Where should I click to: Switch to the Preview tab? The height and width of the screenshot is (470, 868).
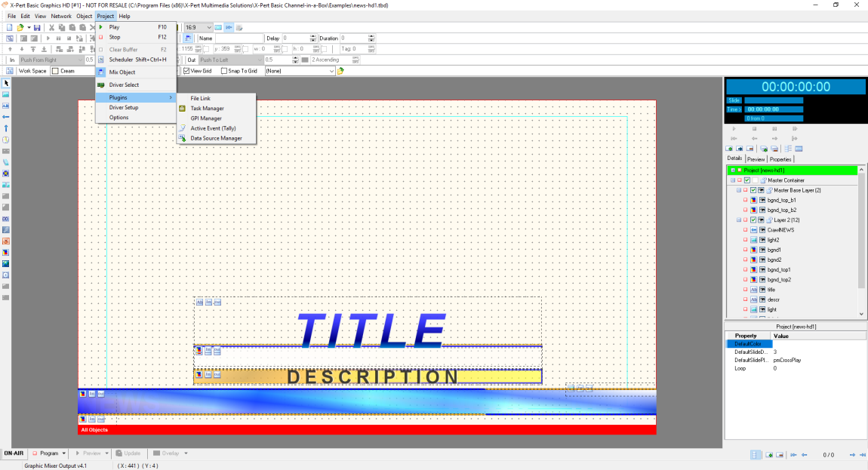click(756, 159)
